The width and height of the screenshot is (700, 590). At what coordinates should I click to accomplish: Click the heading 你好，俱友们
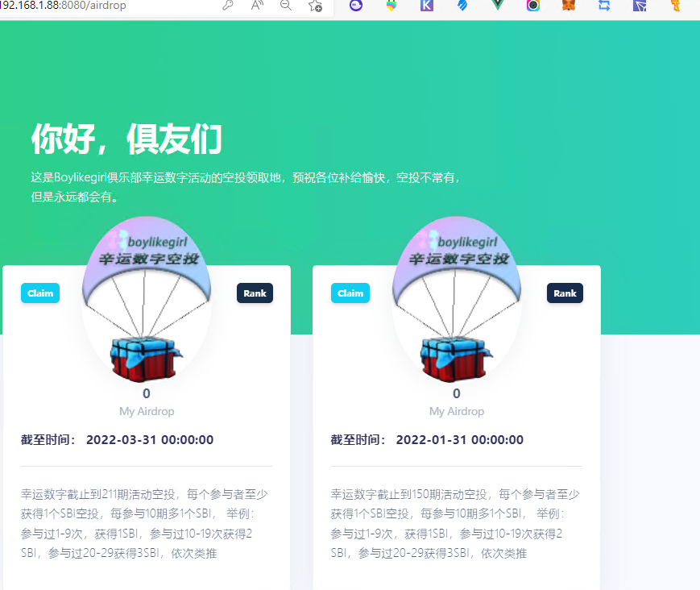coord(126,139)
